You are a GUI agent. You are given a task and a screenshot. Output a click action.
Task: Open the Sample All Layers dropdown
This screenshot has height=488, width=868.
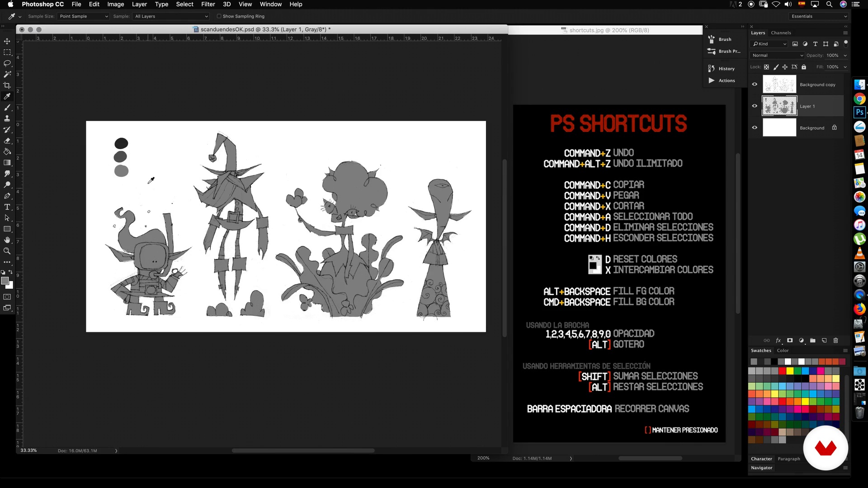click(171, 16)
